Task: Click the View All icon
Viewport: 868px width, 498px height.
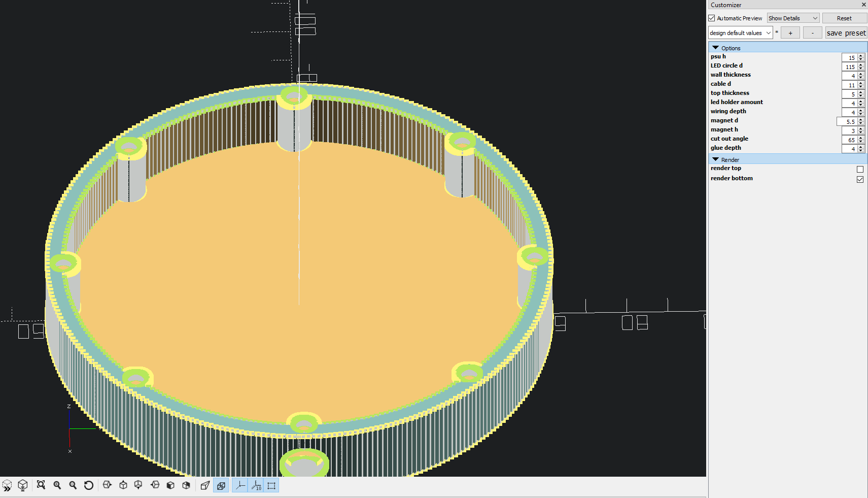Action: (x=41, y=485)
